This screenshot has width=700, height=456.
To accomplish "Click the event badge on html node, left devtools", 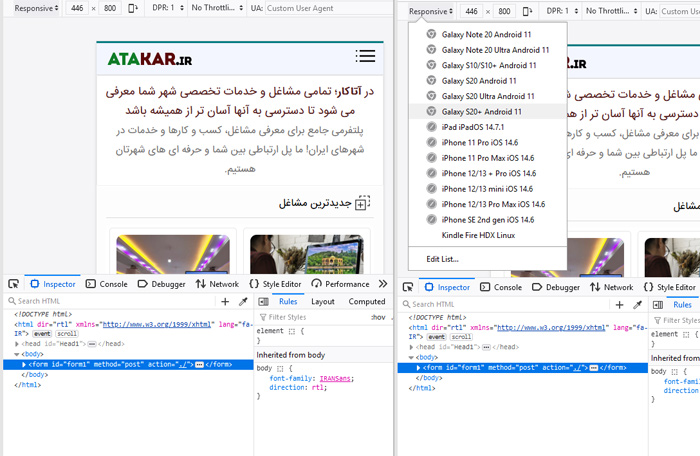I will click(42, 334).
